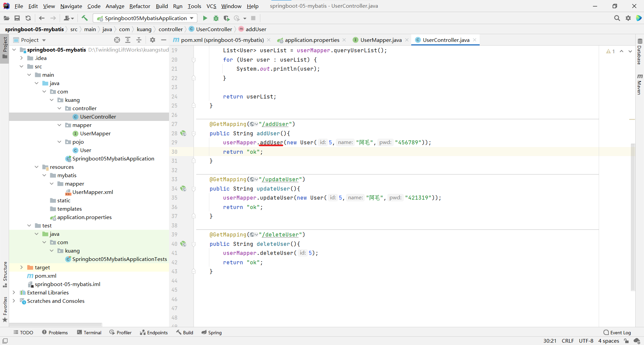The image size is (644, 345).
Task: Click CRLF line separator in status bar
Action: tap(568, 341)
